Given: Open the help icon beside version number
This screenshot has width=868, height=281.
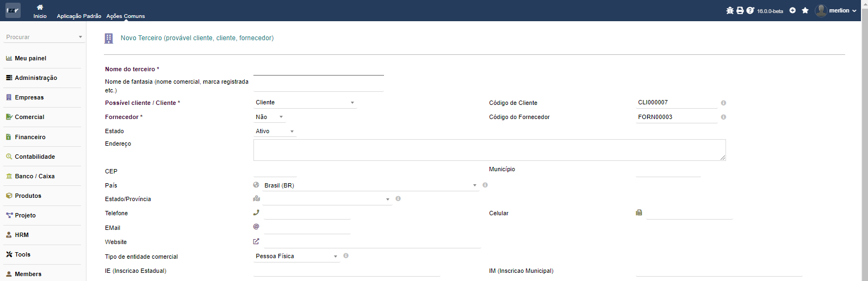Looking at the screenshot, I should [750, 10].
